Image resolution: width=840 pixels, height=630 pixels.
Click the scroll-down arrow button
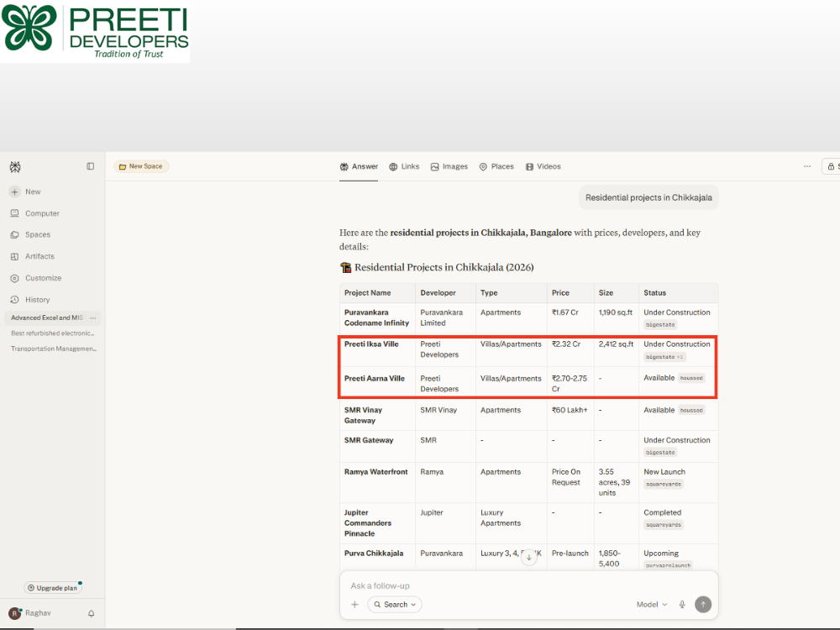pyautogui.click(x=528, y=557)
